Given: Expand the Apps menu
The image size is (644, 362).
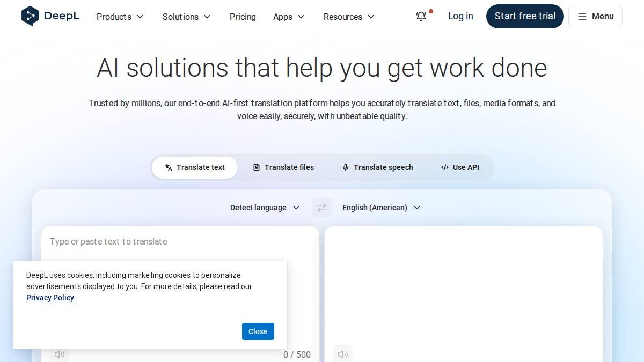Looking at the screenshot, I should click(289, 17).
